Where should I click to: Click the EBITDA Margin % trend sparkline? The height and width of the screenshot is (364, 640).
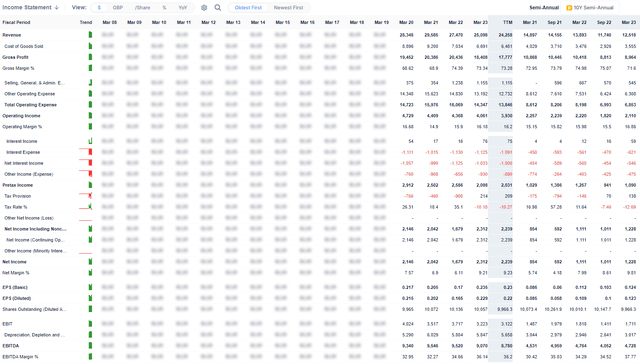tap(90, 357)
